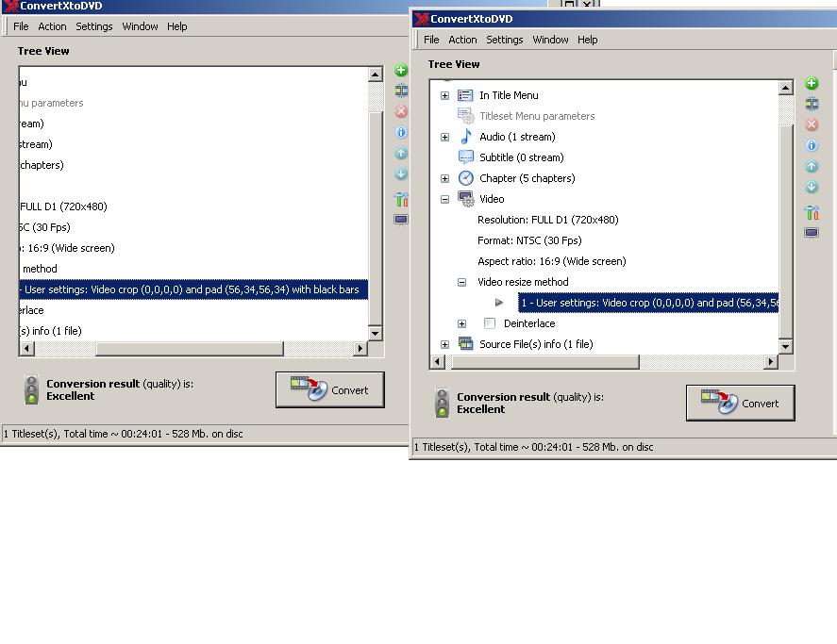Viewport: 837px width, 644px height.
Task: Click the tree scroll-left arrow in the left window
Action: point(26,349)
